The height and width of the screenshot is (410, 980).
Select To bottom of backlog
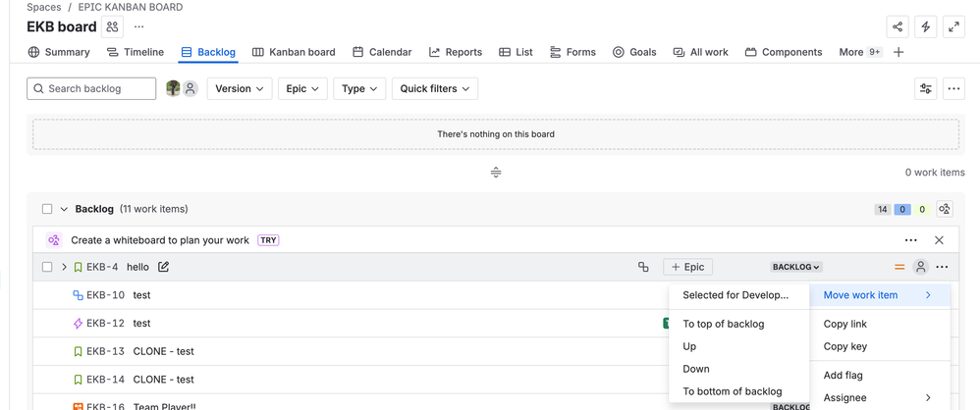pos(738,391)
